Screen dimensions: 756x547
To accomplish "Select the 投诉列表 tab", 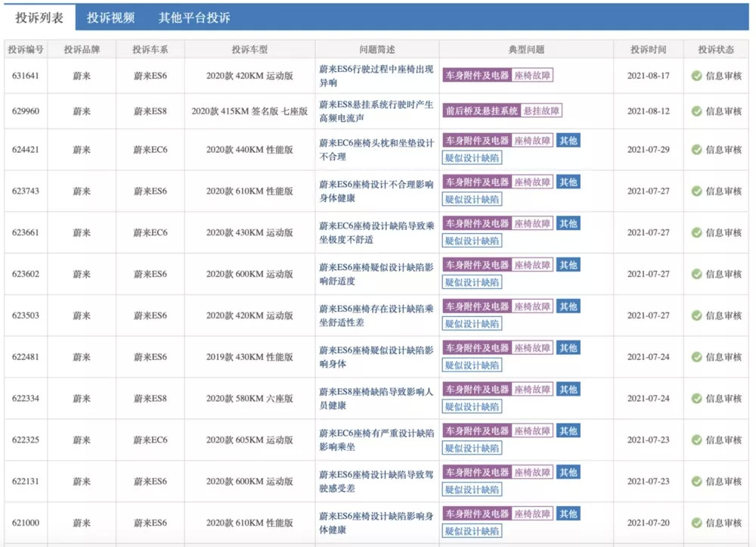I will click(x=39, y=17).
